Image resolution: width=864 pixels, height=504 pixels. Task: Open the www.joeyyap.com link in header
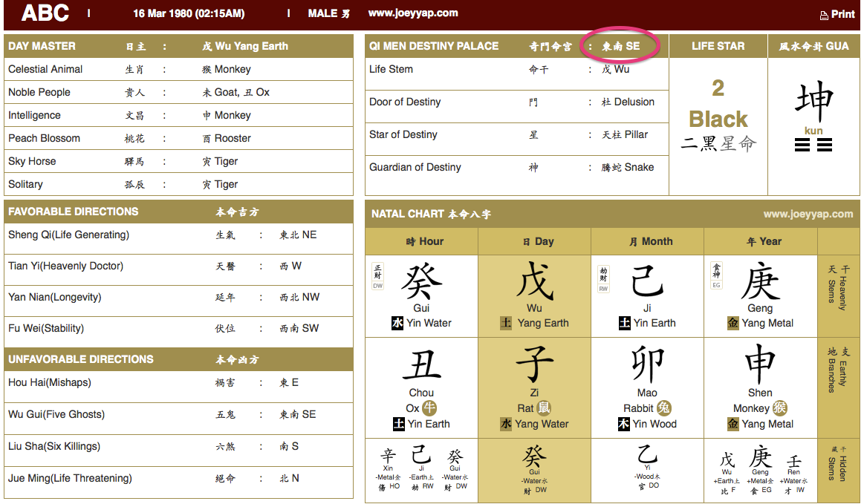pyautogui.click(x=413, y=13)
